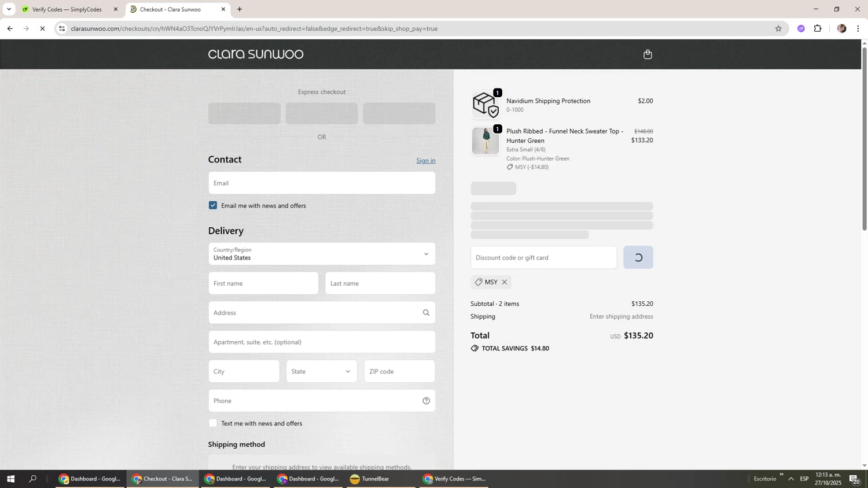Open the Chrome profile avatar
The width and height of the screenshot is (868, 488).
[x=841, y=28]
